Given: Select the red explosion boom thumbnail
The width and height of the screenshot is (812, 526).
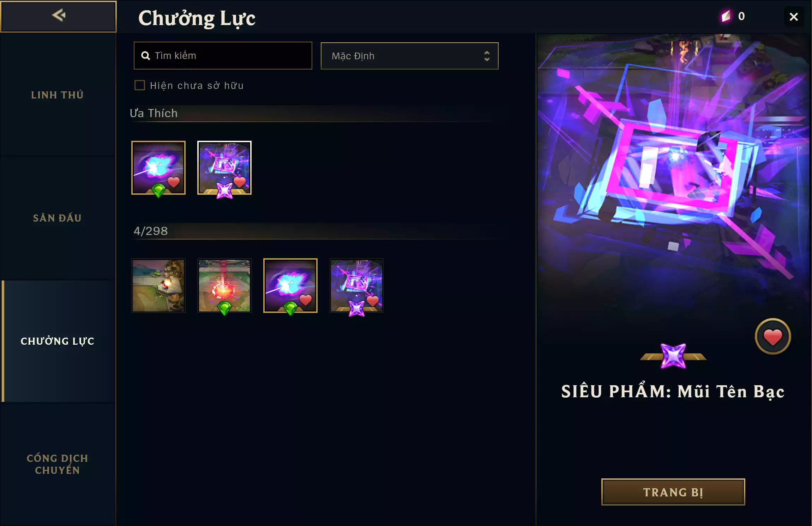Looking at the screenshot, I should [x=224, y=285].
